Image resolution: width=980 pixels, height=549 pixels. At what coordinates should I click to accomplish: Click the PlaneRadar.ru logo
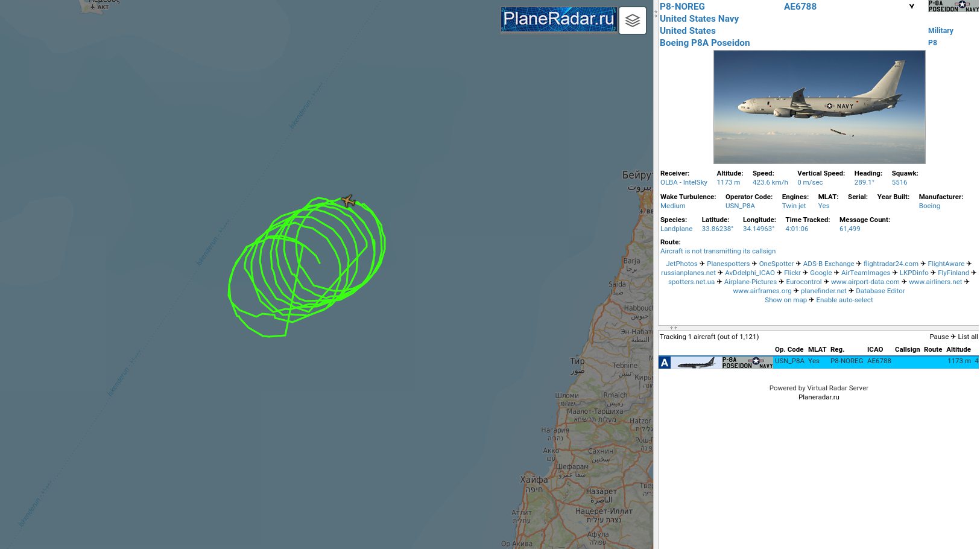click(558, 19)
